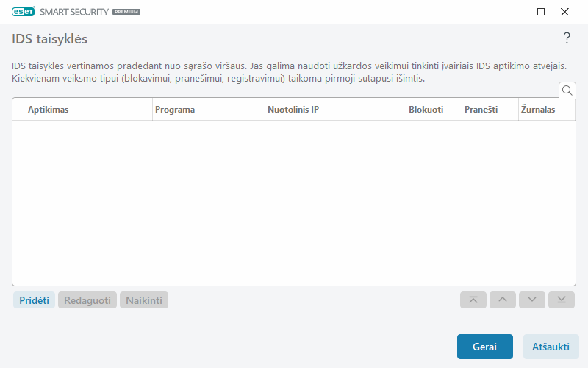This screenshot has height=368, width=588.
Task: Cancel with the Atšaukti button
Action: coord(551,347)
